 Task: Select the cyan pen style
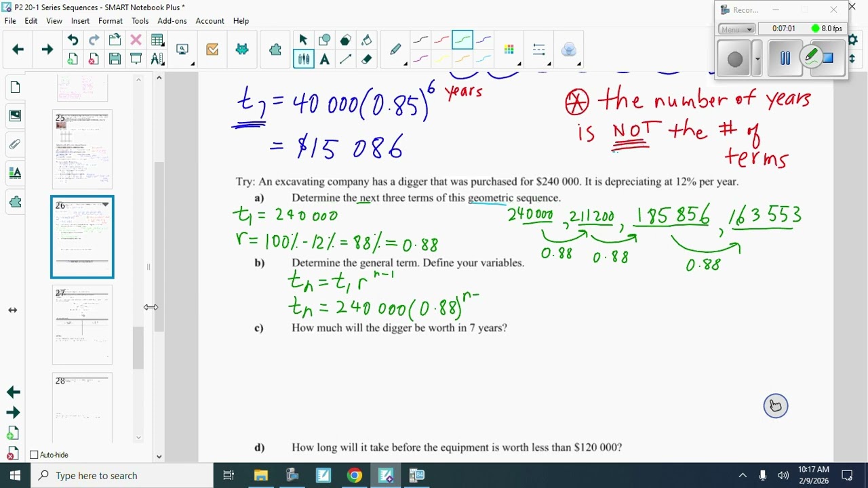484,59
